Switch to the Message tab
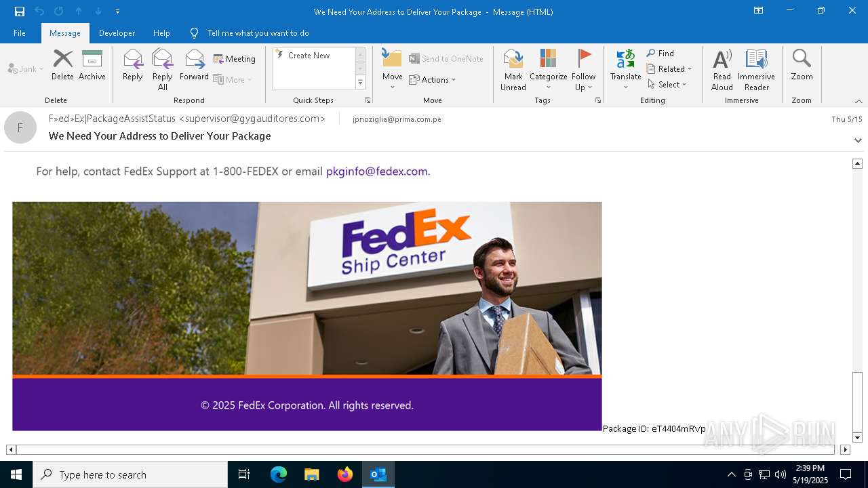The image size is (868, 488). [65, 33]
